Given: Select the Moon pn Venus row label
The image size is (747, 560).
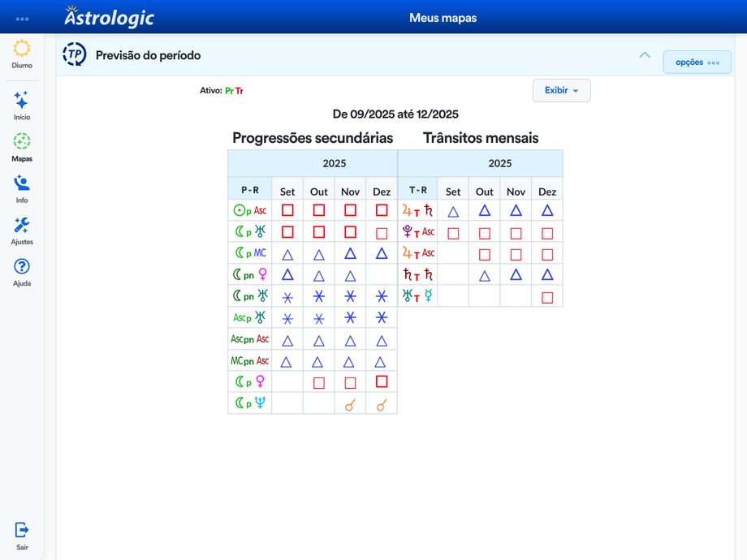Looking at the screenshot, I should coord(250,274).
